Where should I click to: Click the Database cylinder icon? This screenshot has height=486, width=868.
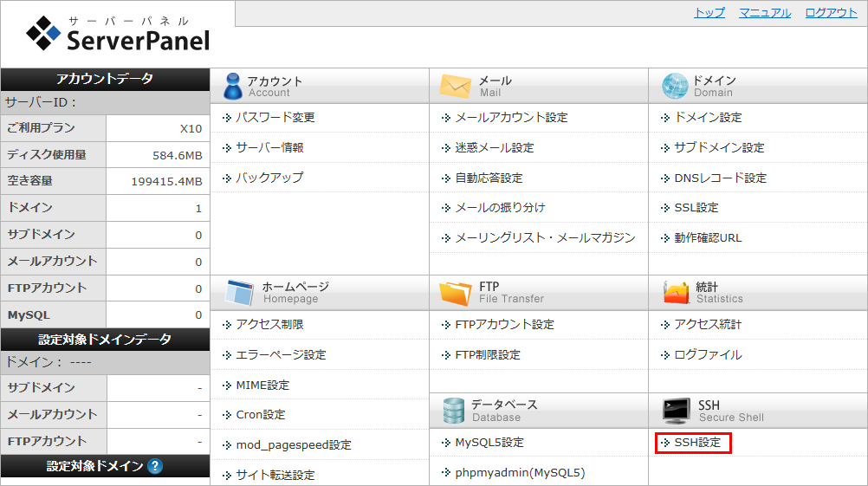[x=455, y=411]
